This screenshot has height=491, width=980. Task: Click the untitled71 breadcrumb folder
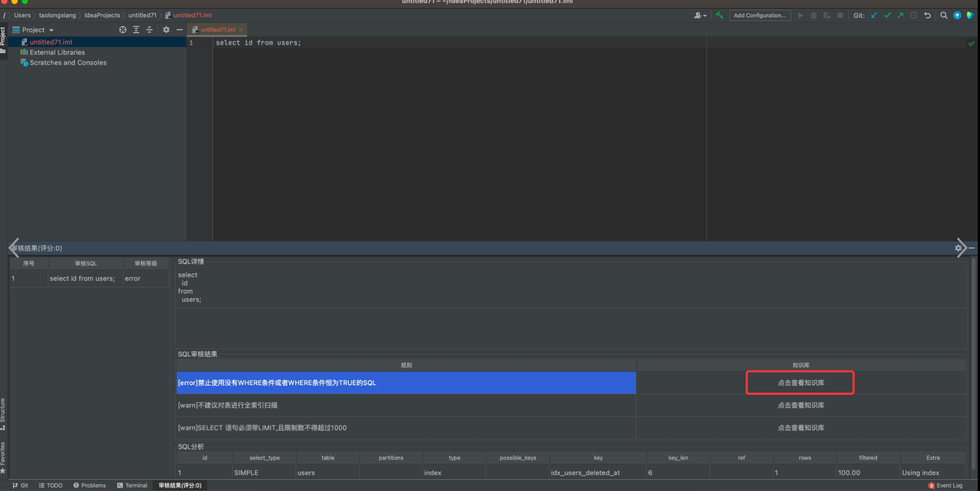click(142, 15)
